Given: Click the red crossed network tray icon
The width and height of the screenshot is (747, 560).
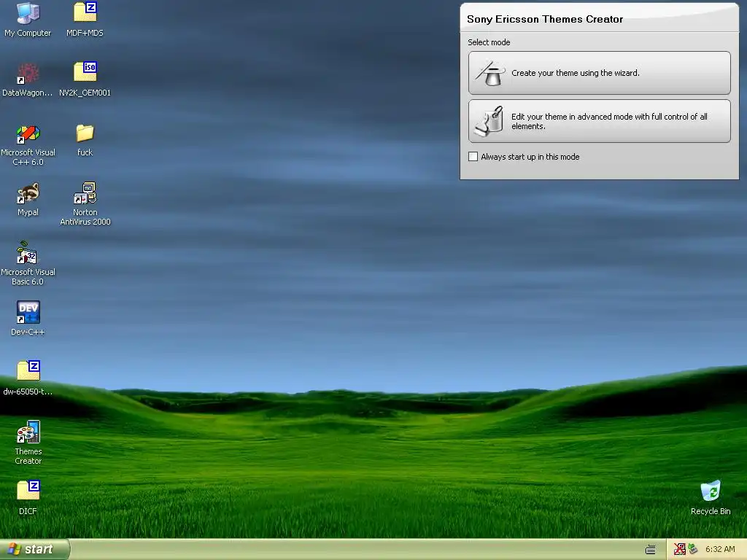Looking at the screenshot, I should 679,550.
